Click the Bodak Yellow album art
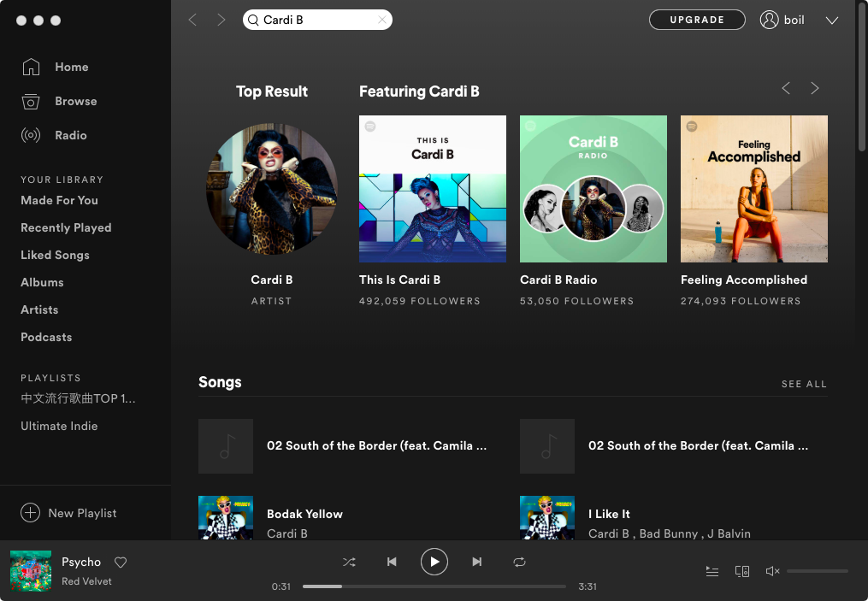The width and height of the screenshot is (868, 601). click(226, 517)
